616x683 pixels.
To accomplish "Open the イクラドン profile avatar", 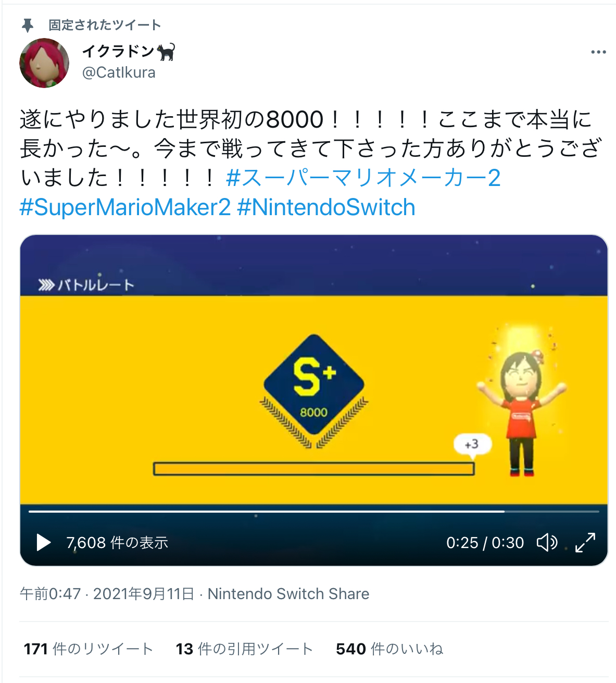I will (44, 63).
